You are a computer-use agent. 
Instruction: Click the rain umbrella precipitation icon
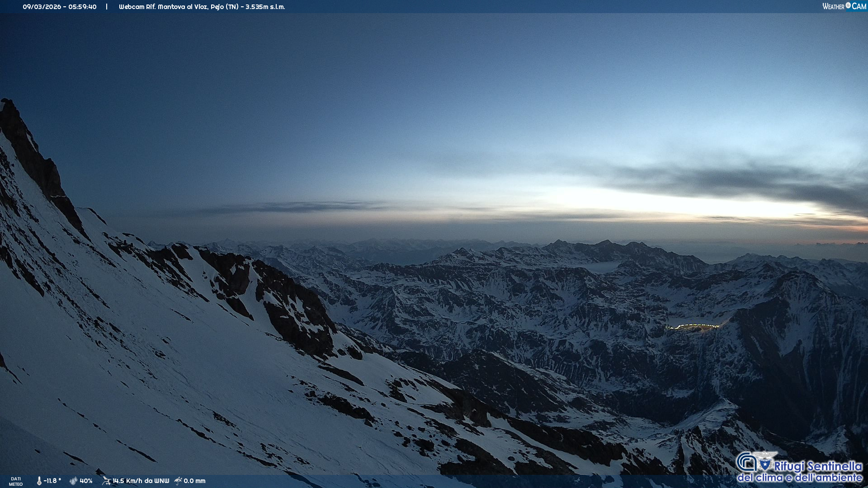178,481
